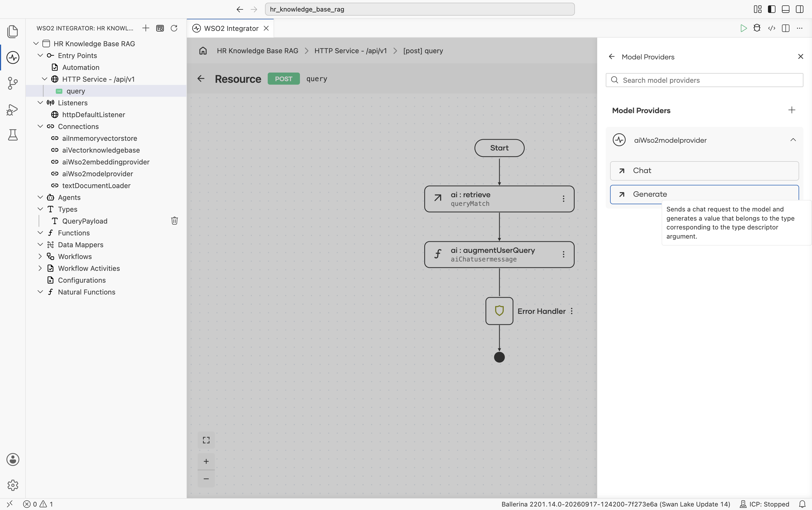Click the ICP: Stopped status item

764,504
